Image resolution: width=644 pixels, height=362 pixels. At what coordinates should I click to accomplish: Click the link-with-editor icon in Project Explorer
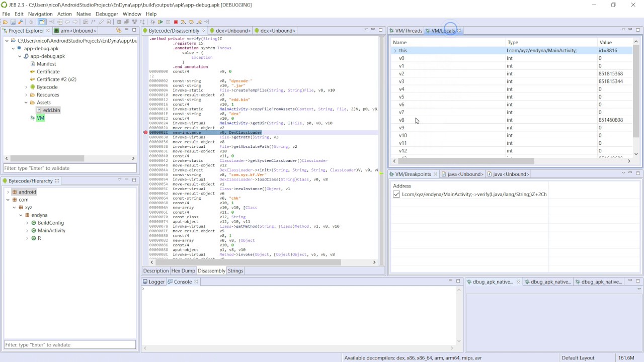(118, 30)
